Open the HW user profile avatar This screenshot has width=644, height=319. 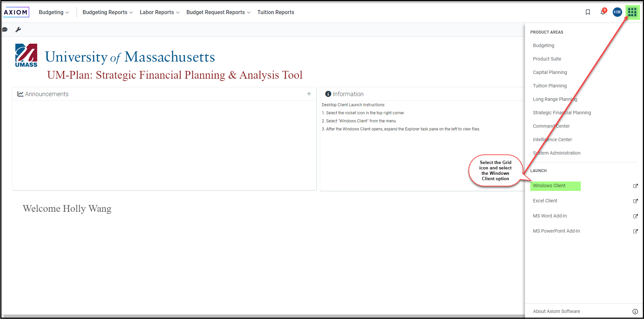(617, 12)
